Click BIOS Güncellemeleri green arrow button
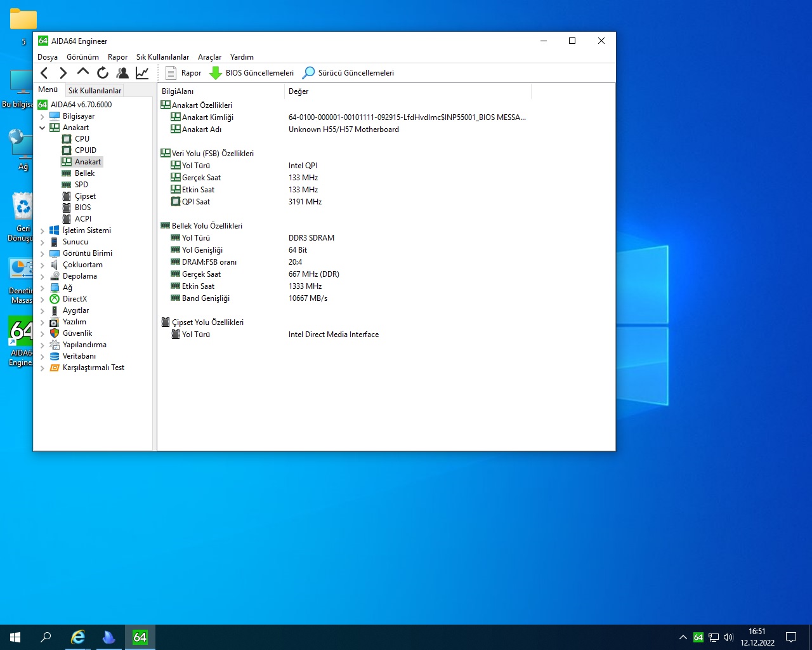Screen dimensions: 812x650 tap(252, 73)
